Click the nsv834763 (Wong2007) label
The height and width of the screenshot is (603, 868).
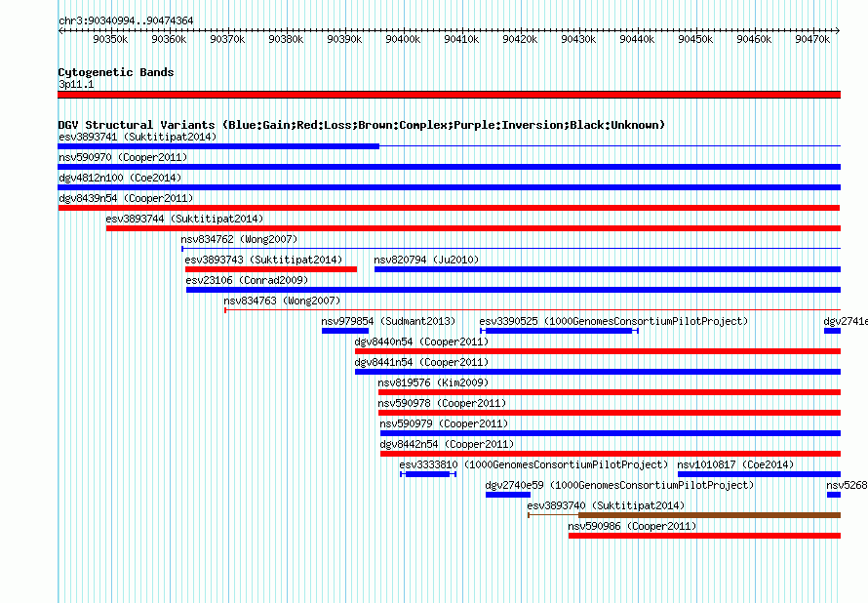click(282, 301)
